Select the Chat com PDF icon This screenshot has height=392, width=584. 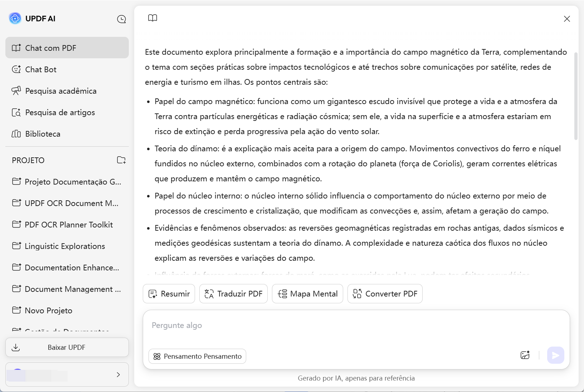coord(16,48)
